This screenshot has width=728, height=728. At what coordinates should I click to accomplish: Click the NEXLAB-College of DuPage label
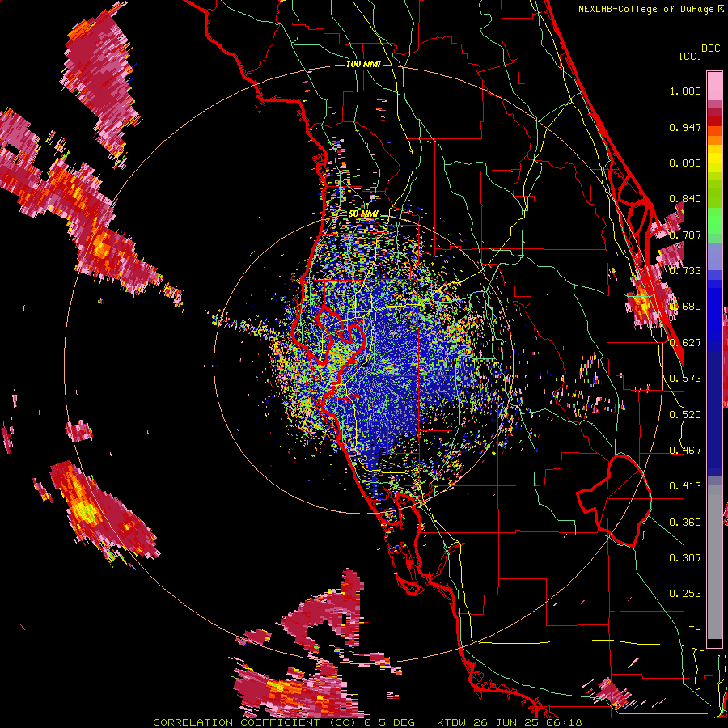[x=648, y=9]
